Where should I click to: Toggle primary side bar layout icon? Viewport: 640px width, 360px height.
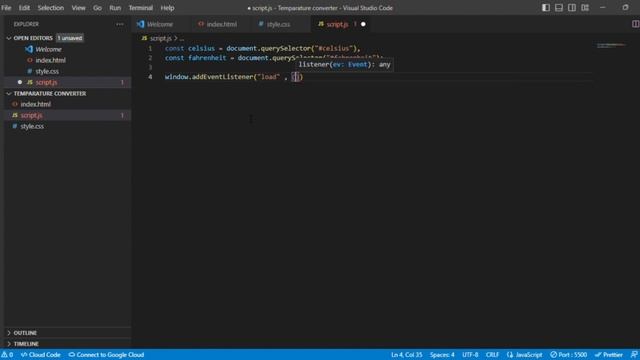[x=546, y=8]
